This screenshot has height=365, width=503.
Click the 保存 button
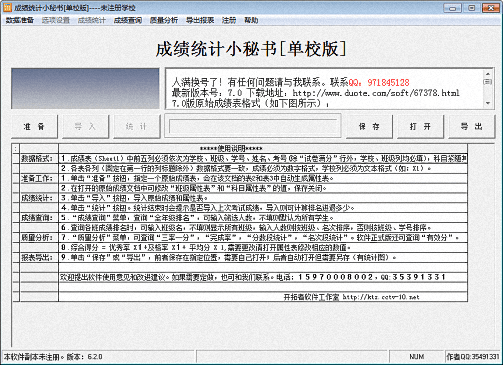click(x=369, y=127)
